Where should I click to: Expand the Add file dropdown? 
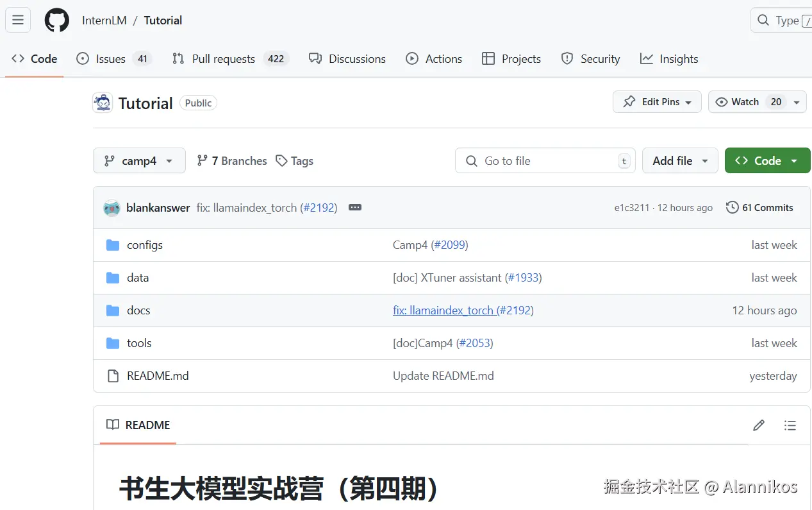click(680, 160)
